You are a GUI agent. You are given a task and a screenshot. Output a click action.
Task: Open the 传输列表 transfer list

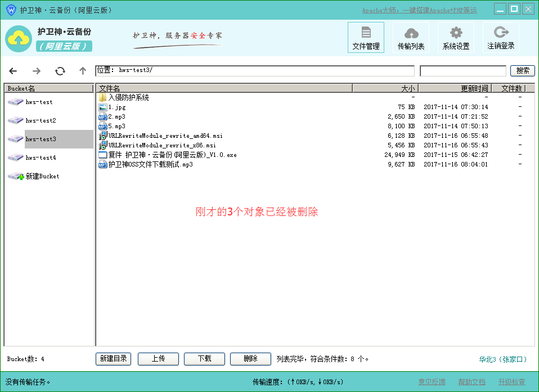[411, 38]
